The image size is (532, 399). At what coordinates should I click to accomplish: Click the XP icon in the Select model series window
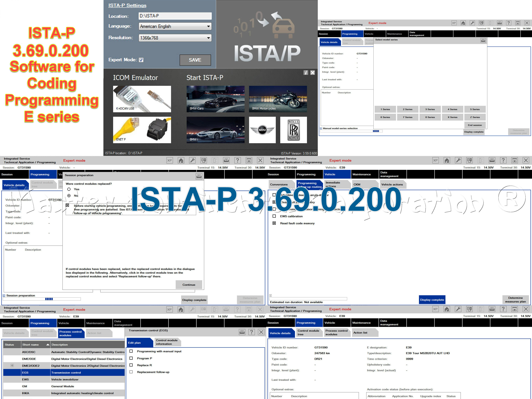[454, 23]
